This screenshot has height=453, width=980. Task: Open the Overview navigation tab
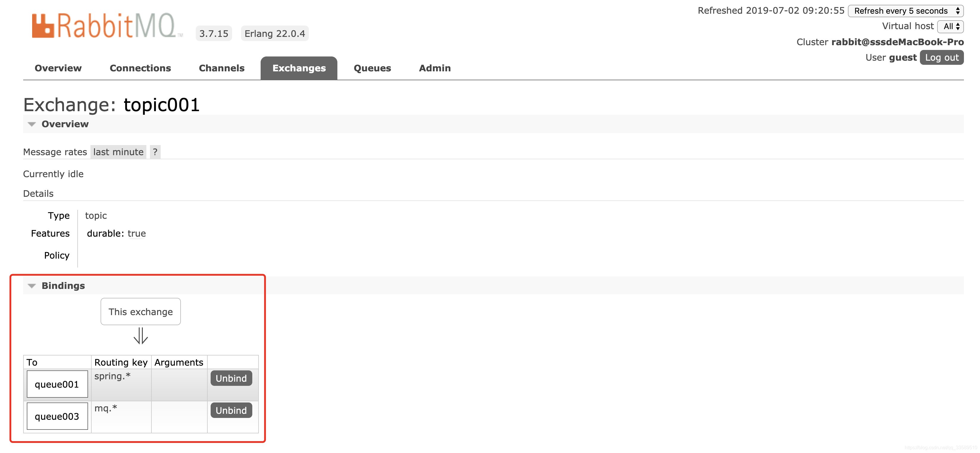click(x=58, y=68)
